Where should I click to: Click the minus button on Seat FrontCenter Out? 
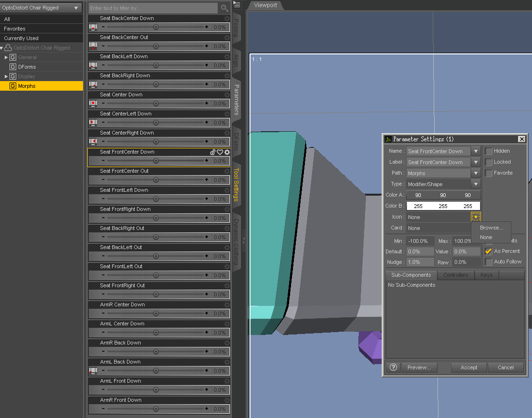point(103,180)
